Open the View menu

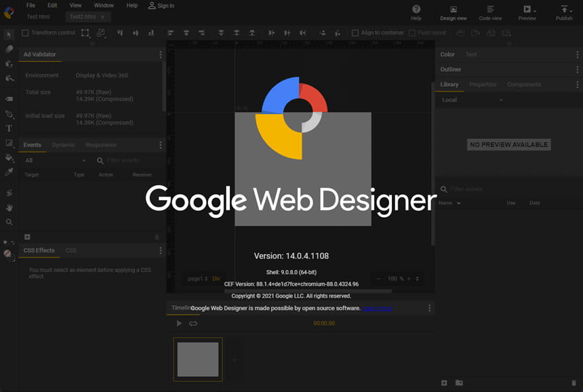[x=75, y=5]
